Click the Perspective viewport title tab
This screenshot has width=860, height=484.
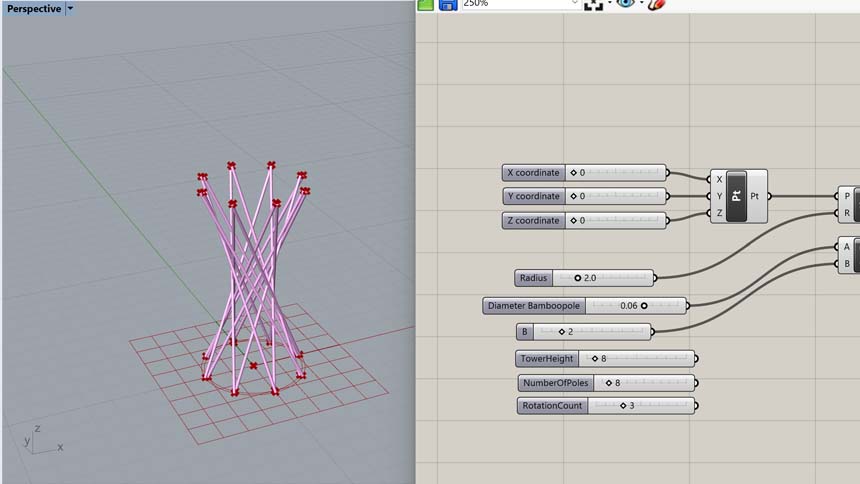(x=34, y=9)
